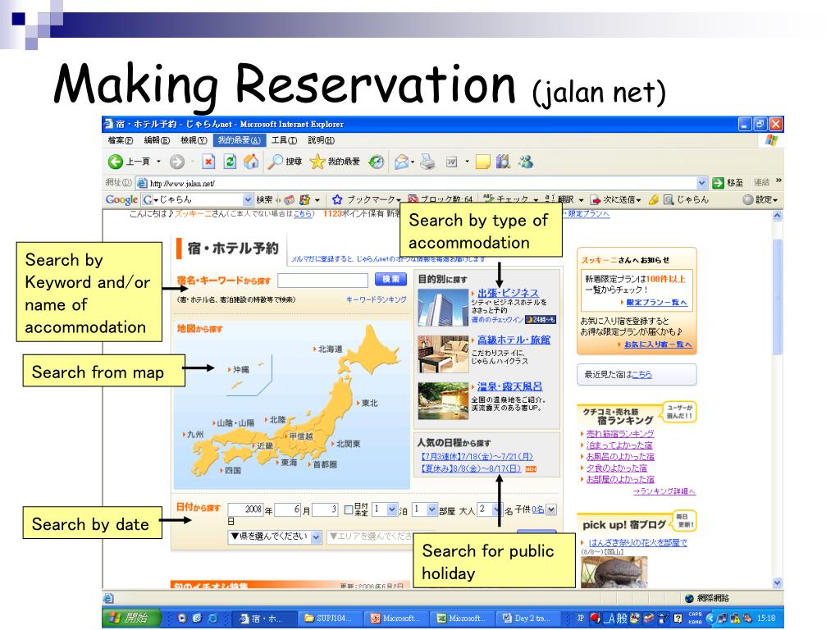Open the キーワードランキング link
The width and height of the screenshot is (840, 630).
pos(376,299)
